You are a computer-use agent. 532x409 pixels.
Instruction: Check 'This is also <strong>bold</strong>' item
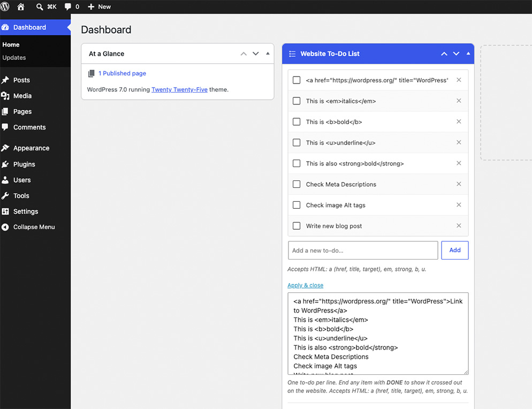(x=297, y=163)
